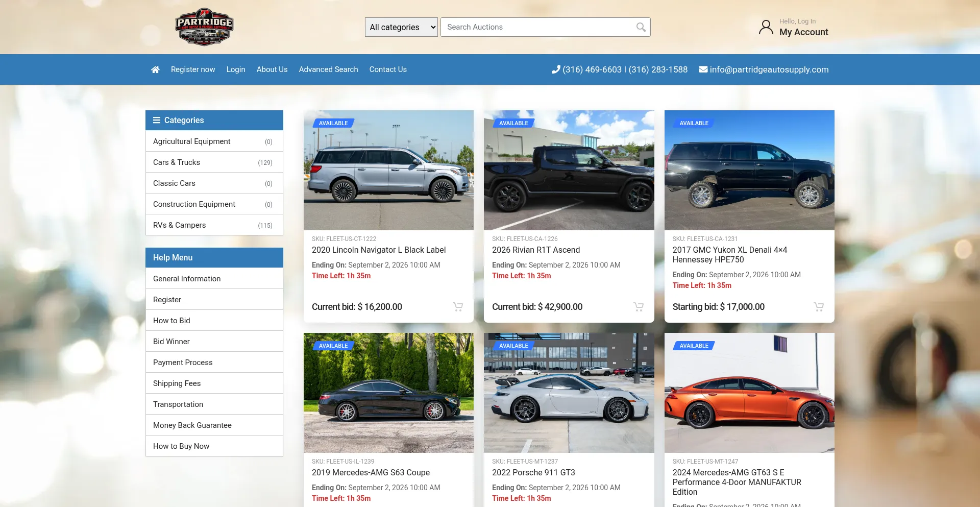
Task: Open How to Bid help page
Action: pos(214,321)
